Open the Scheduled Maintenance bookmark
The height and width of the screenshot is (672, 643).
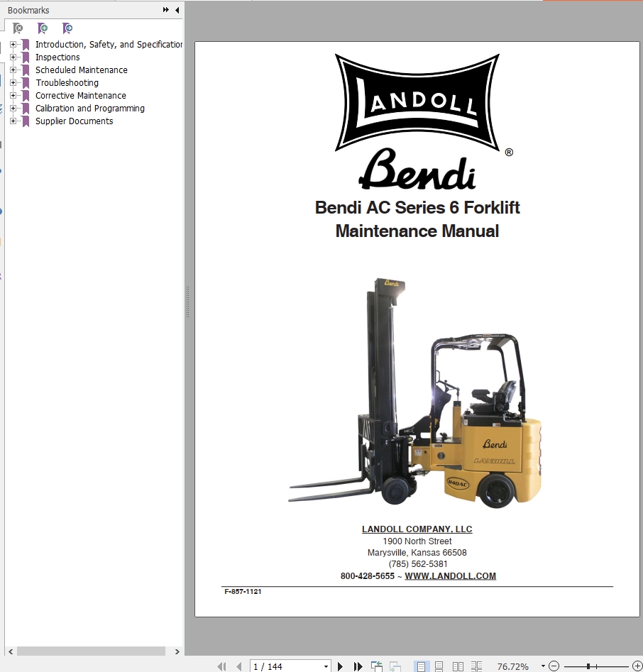[x=82, y=70]
